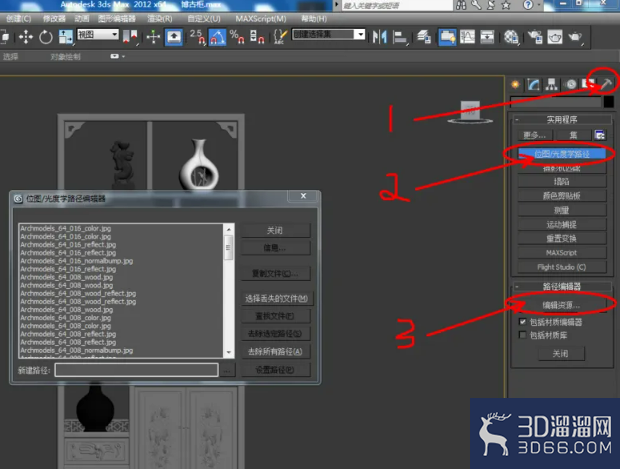Open the 修改器 menu

click(x=54, y=19)
